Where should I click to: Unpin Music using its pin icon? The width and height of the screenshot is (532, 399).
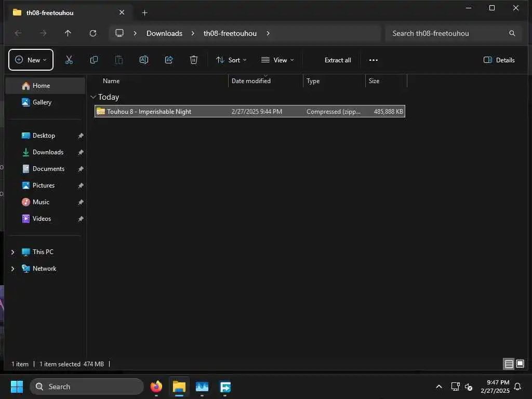click(x=81, y=202)
